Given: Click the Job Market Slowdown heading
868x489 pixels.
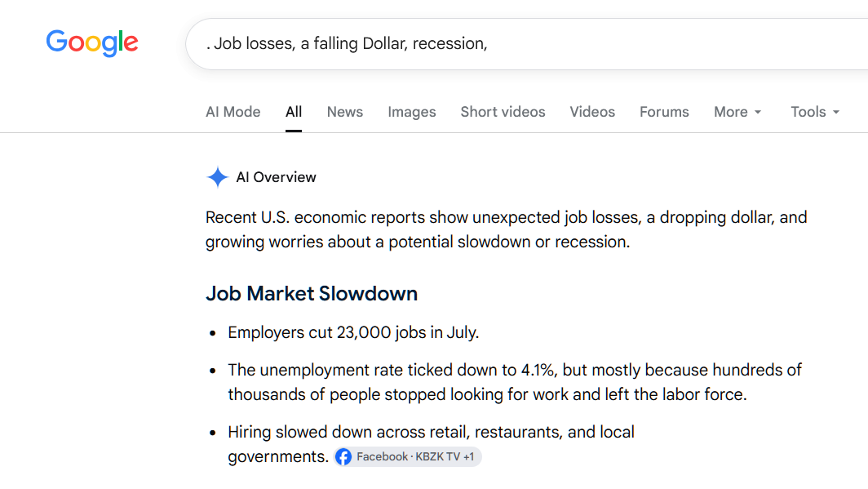Looking at the screenshot, I should click(x=312, y=294).
